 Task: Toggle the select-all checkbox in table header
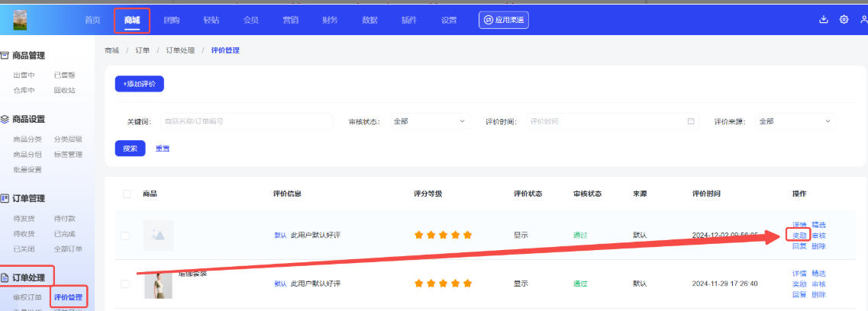pyautogui.click(x=126, y=194)
